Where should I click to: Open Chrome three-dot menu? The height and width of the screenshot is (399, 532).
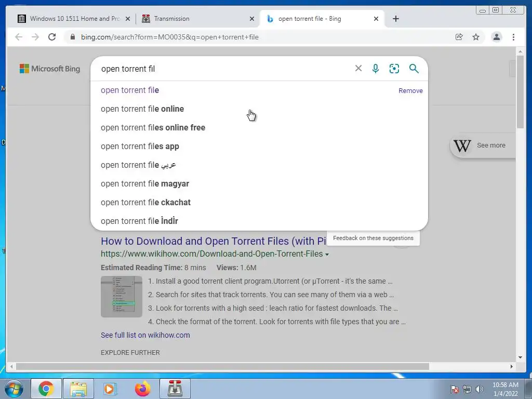pos(513,37)
